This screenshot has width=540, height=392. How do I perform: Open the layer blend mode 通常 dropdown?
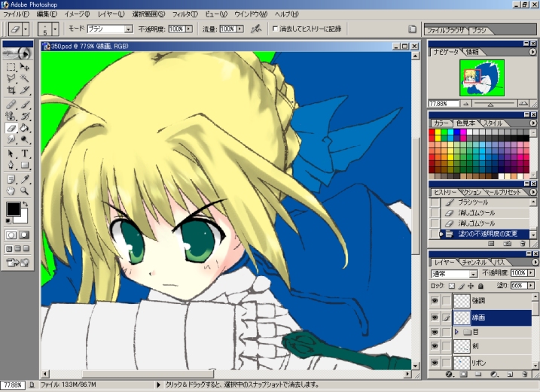[473, 274]
